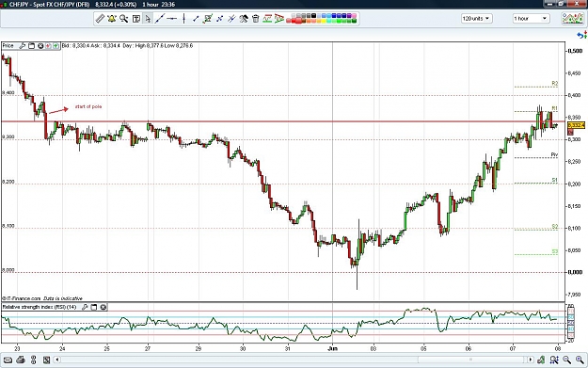The height and width of the screenshot is (368, 588).
Task: Click the S1 pivot level label
Action: coord(555,181)
